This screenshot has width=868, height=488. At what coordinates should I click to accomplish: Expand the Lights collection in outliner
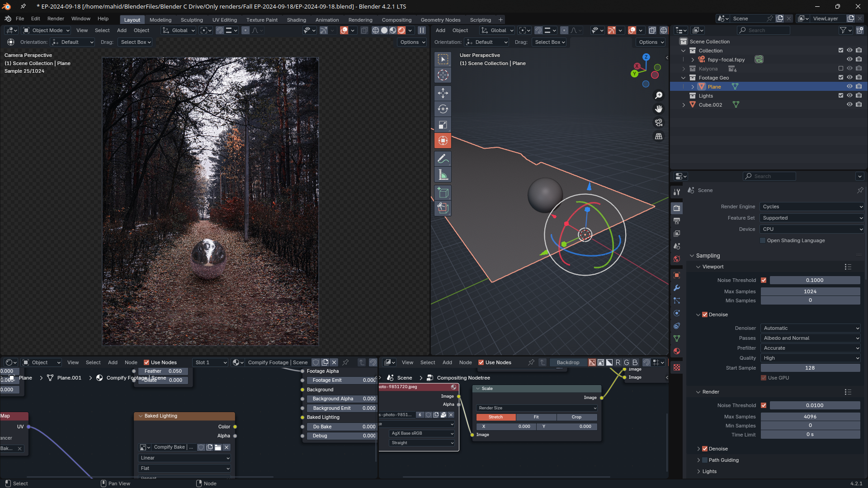click(684, 96)
